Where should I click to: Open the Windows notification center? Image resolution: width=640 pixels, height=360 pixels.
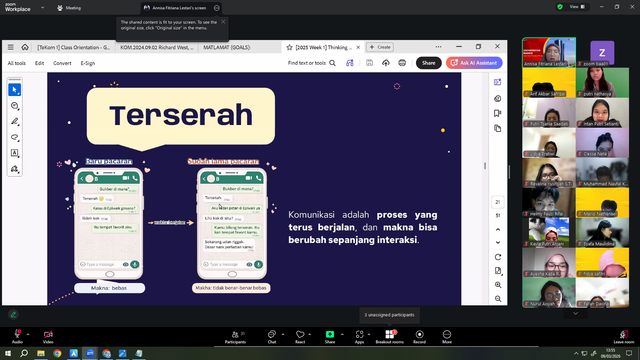pos(629,353)
